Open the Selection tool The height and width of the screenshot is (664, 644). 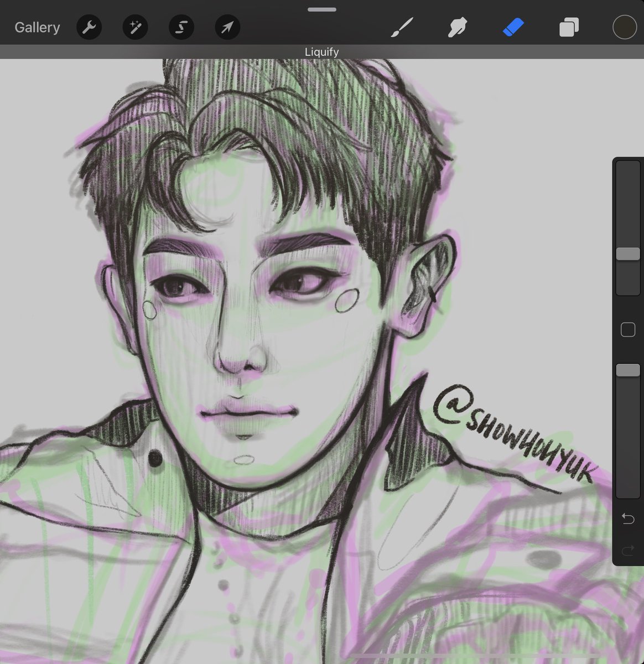(181, 27)
